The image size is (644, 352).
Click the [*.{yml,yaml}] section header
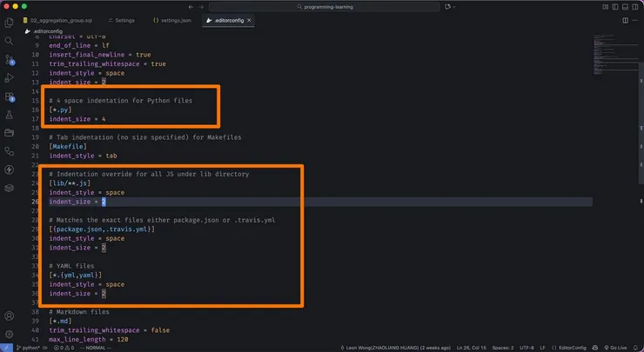pyautogui.click(x=75, y=275)
